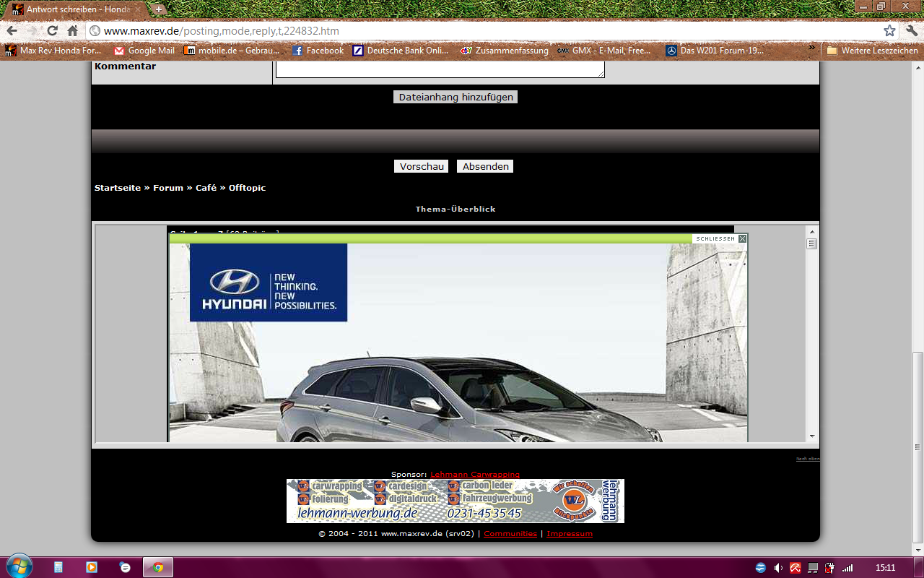The image size is (924, 578).
Task: Open the Chrome wrench settings menu
Action: (x=912, y=31)
